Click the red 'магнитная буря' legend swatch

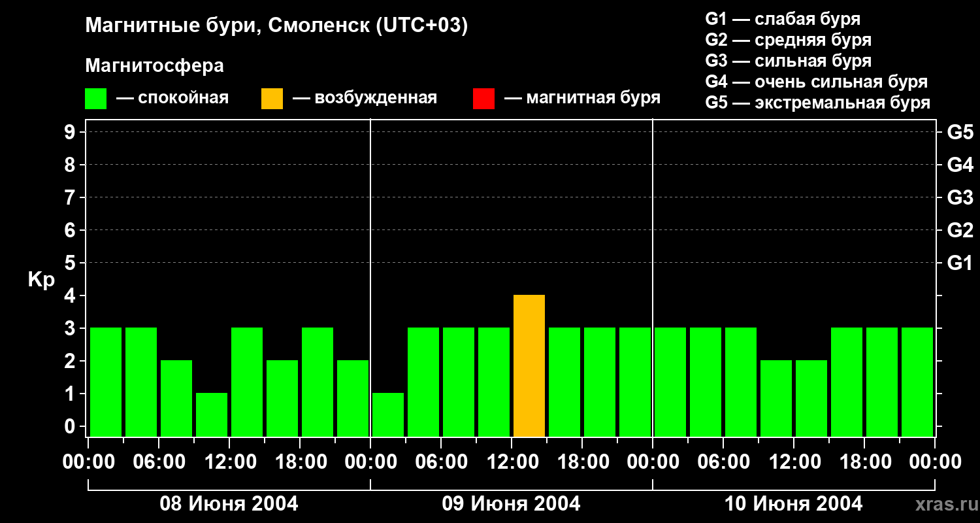point(483,99)
